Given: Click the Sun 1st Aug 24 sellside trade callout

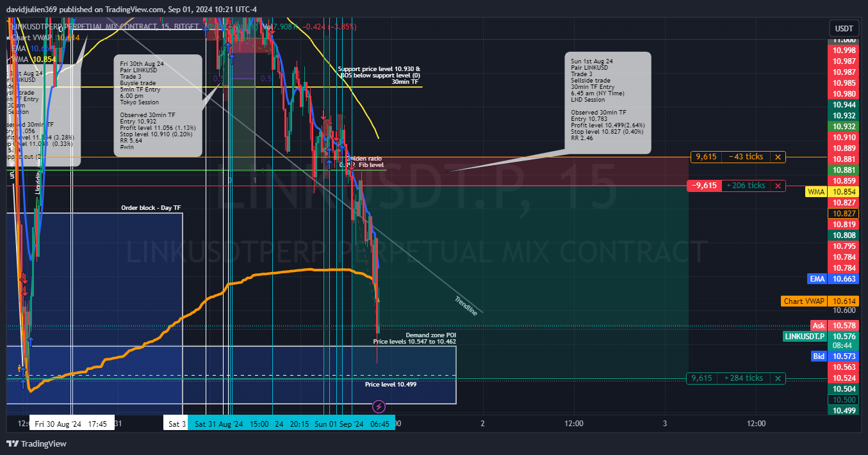Looking at the screenshot, I should 609,102.
